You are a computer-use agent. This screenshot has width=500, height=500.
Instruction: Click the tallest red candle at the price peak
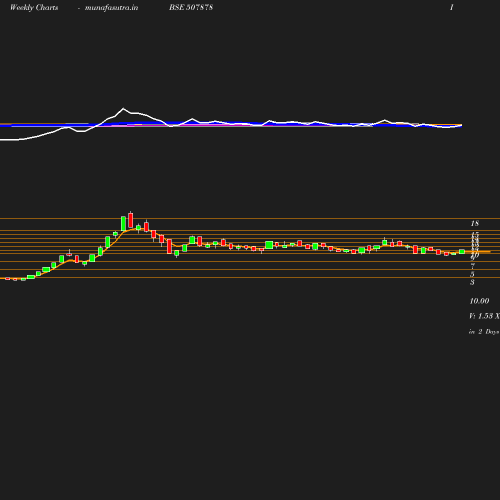[x=131, y=220]
